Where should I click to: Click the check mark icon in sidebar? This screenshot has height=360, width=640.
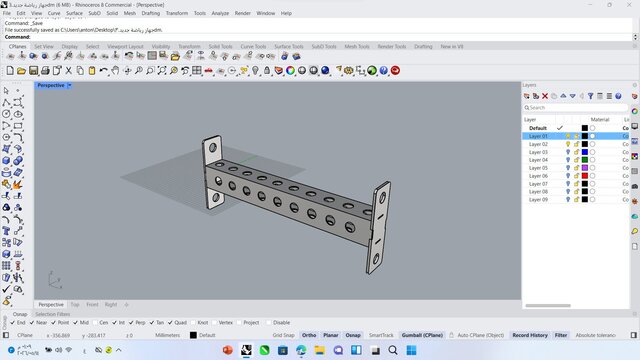click(x=6, y=289)
